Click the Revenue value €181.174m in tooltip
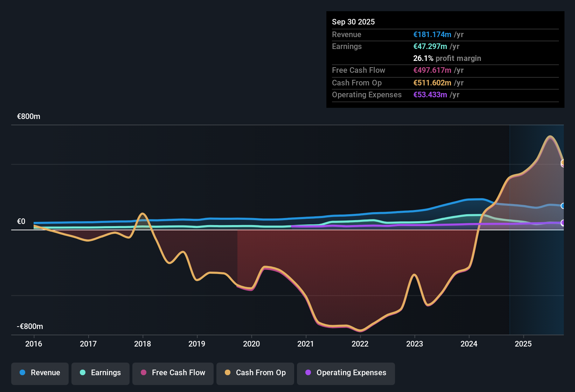This screenshot has height=392, width=575. coord(432,35)
